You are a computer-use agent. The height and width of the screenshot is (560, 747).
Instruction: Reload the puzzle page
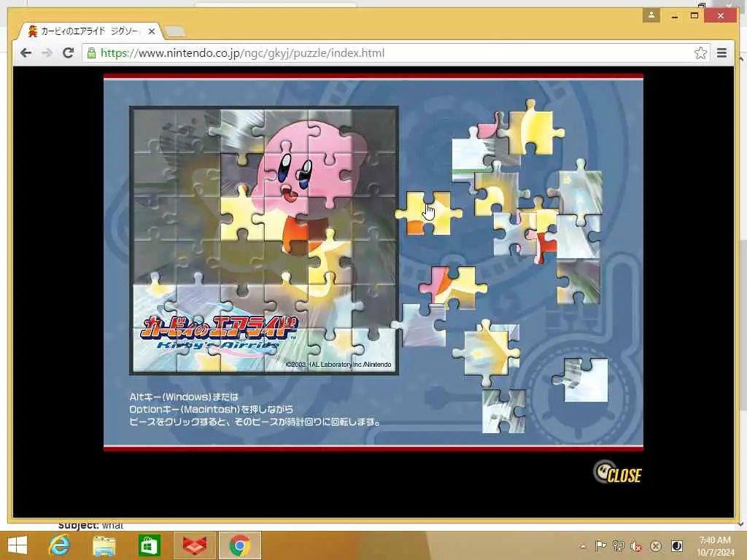(68, 52)
